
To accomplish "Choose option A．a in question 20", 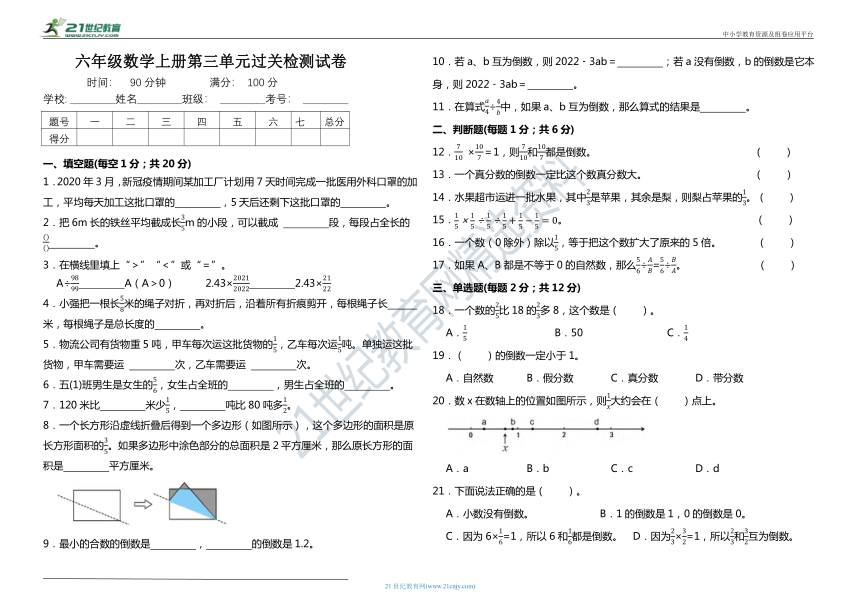I will 457,468.
